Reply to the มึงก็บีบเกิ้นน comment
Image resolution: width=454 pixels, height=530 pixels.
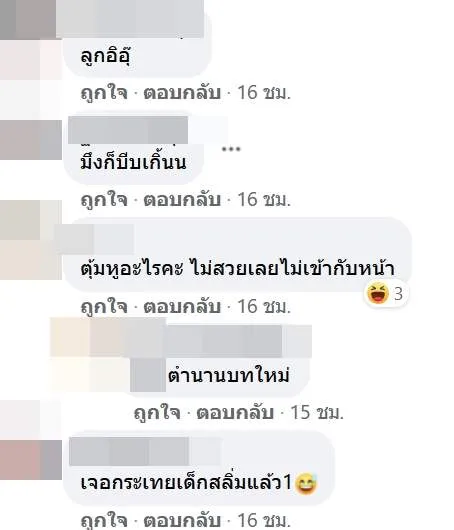point(182,199)
